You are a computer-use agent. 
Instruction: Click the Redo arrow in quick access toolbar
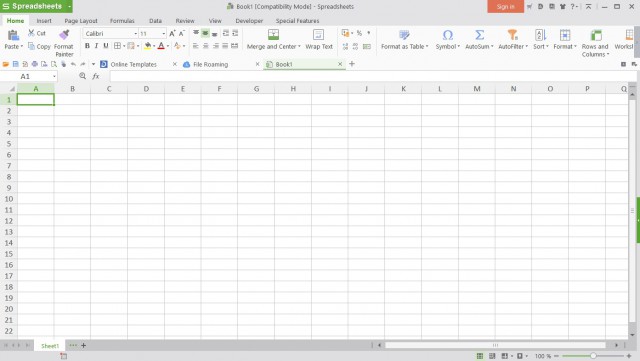(x=83, y=64)
